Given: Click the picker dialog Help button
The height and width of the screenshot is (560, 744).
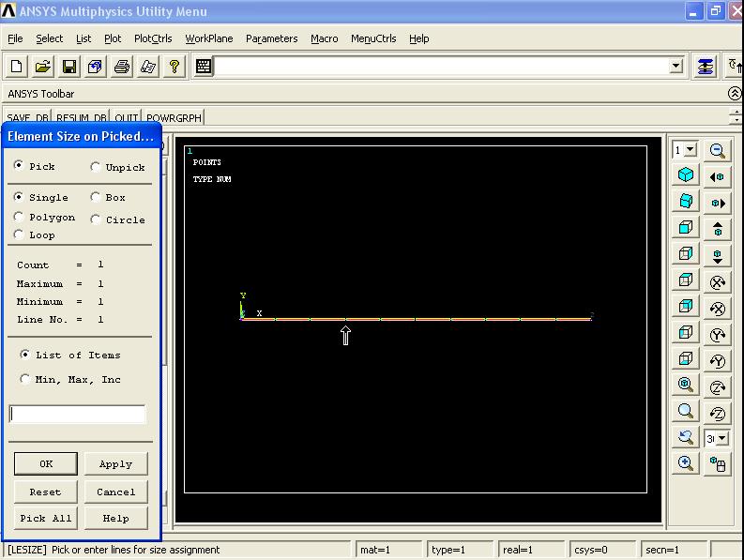Looking at the screenshot, I should (x=115, y=518).
